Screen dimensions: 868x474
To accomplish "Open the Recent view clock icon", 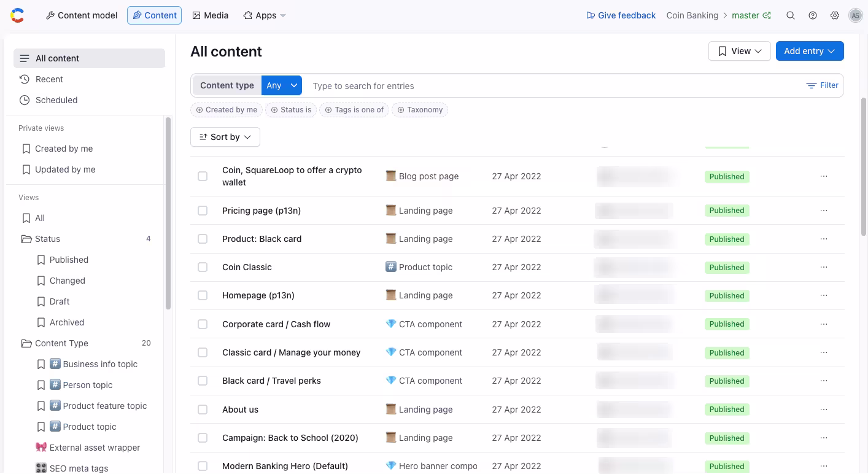I will click(x=25, y=79).
